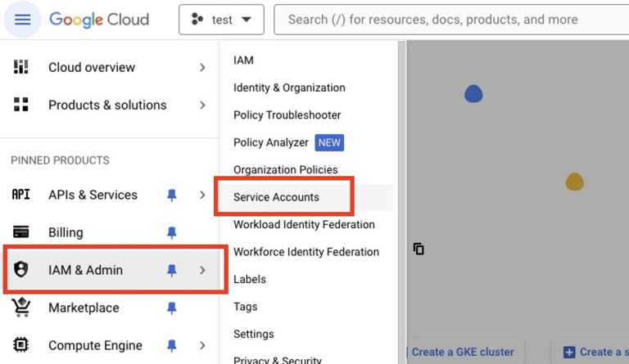The image size is (629, 364).
Task: Toggle the pin next to Marketplace
Action: [171, 308]
